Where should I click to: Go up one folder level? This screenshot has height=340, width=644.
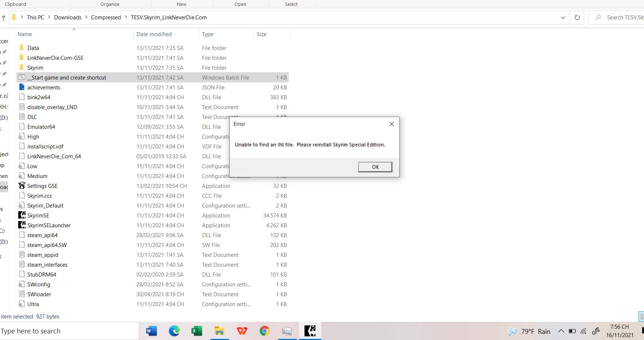4,18
